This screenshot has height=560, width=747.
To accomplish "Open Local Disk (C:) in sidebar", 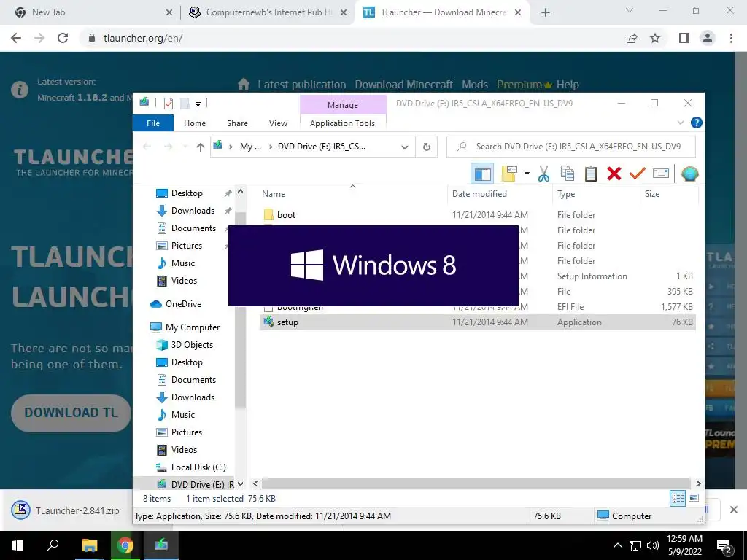I will (198, 467).
